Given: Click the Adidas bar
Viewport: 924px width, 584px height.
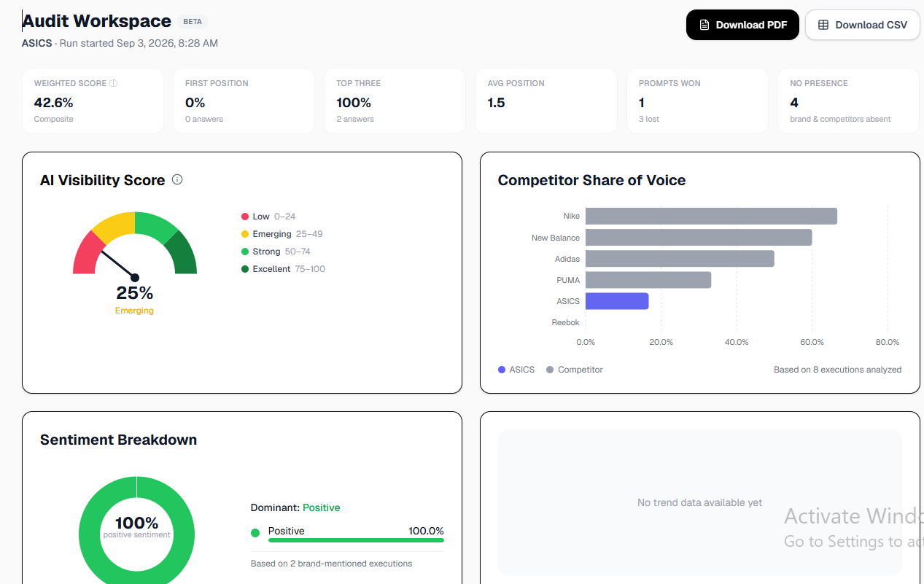Looking at the screenshot, I should coord(680,259).
